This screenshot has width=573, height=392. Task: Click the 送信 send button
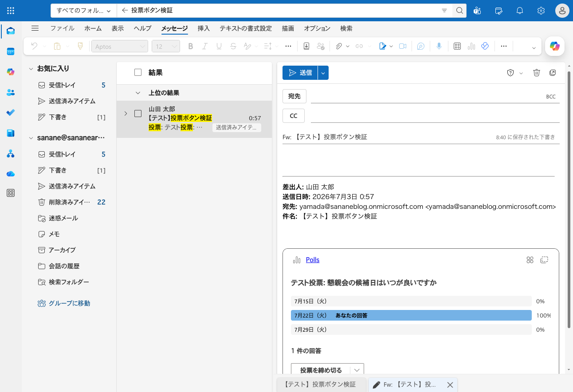click(300, 73)
